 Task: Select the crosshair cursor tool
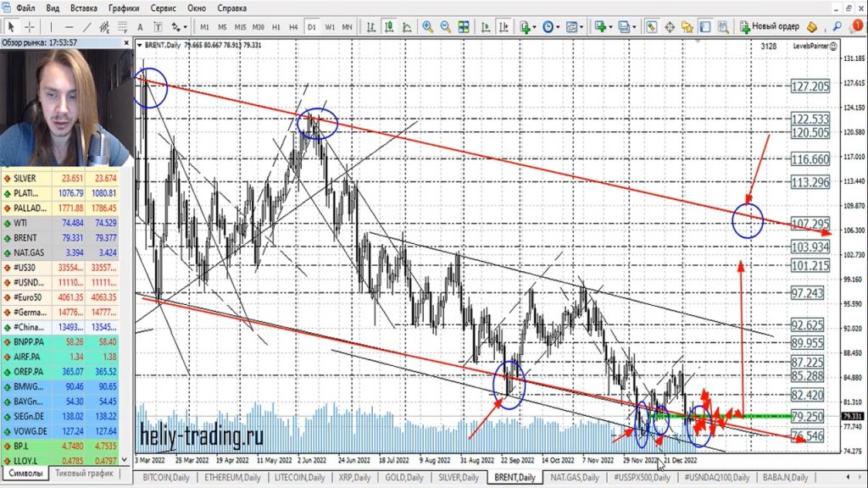30,26
